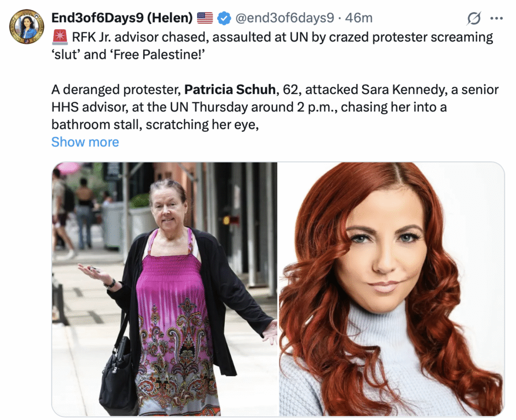Screen dimensions: 516x420
Task: Click the 46m timestamp
Action: pos(359,18)
